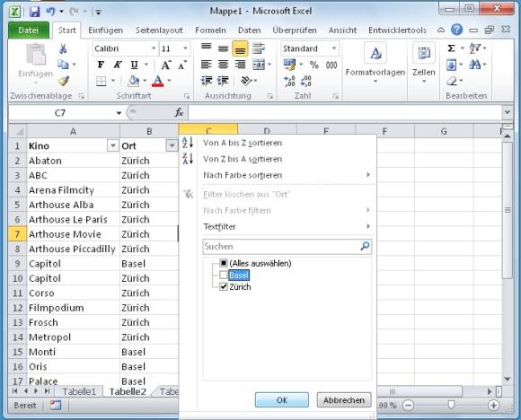This screenshot has width=521, height=420.
Task: Apply percent number format
Action: [314, 65]
